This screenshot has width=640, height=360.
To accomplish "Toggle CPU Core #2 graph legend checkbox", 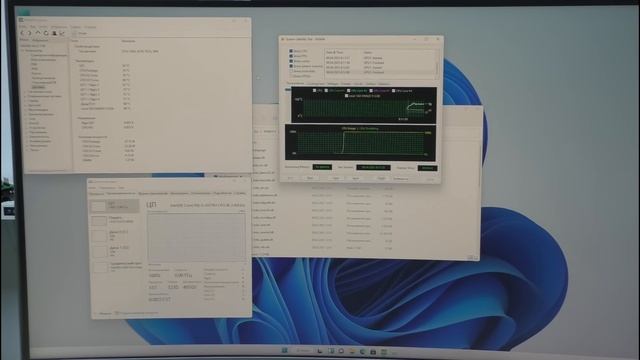I will tap(349, 90).
